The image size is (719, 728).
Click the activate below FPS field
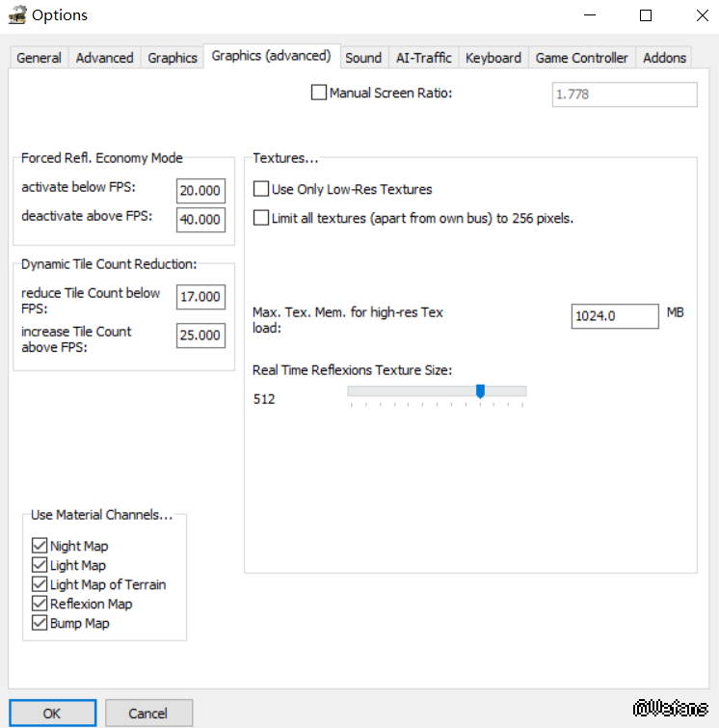tap(200, 190)
